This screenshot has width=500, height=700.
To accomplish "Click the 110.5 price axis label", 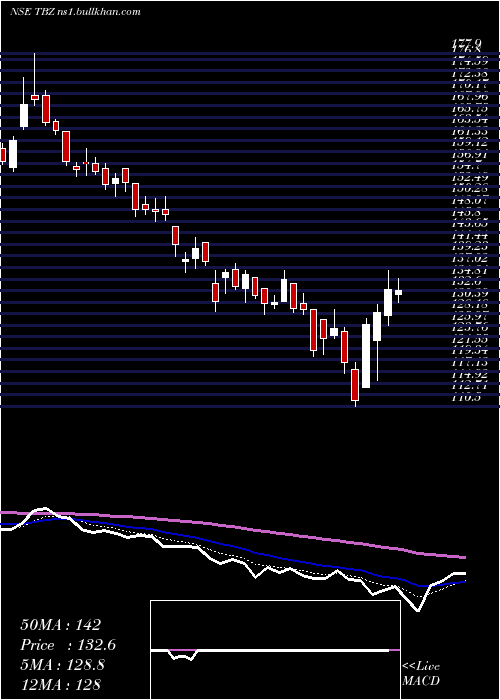I will 466,397.
